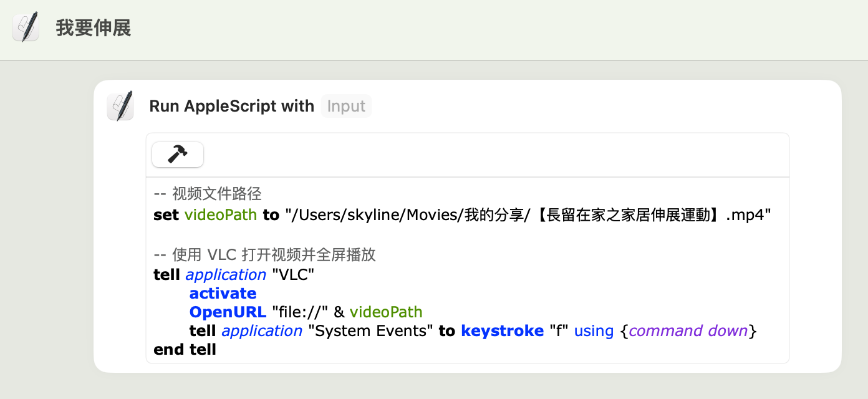Select the Input variable token
The height and width of the screenshot is (399, 868).
pos(346,106)
